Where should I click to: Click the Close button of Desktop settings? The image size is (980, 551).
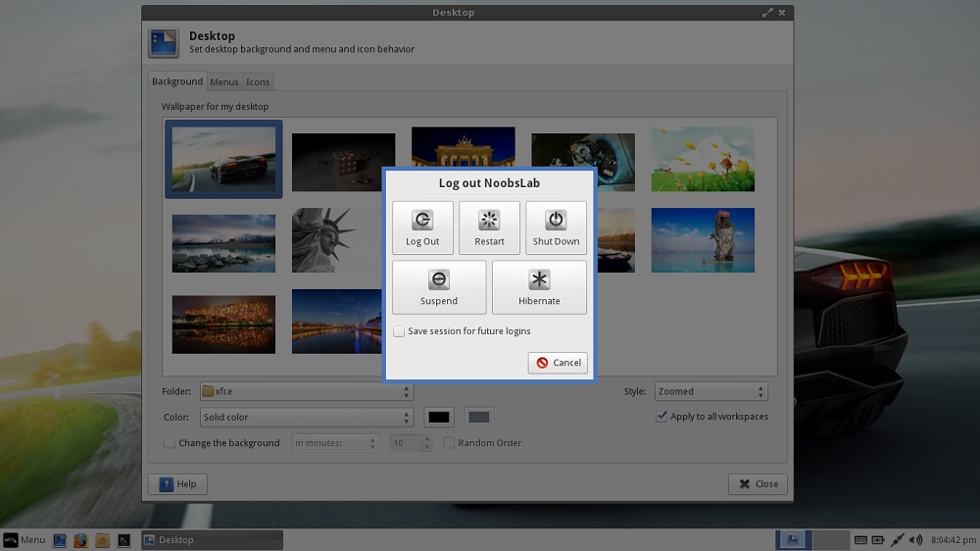click(x=758, y=484)
